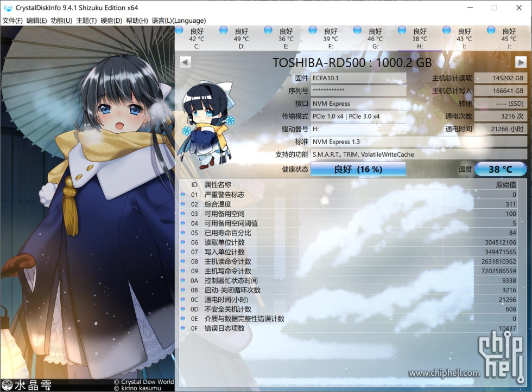This screenshot has width=532, height=392.
Task: Open the 帮助(H) menu
Action: tap(137, 21)
